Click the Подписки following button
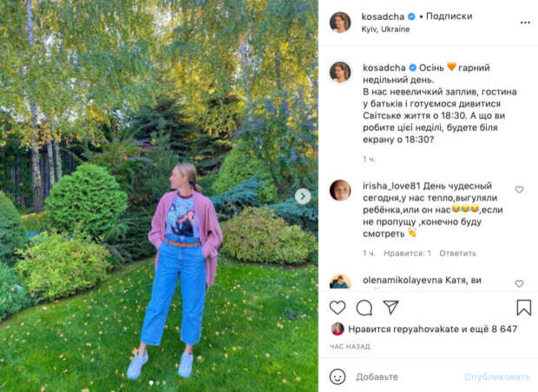538x392 pixels. point(449,16)
